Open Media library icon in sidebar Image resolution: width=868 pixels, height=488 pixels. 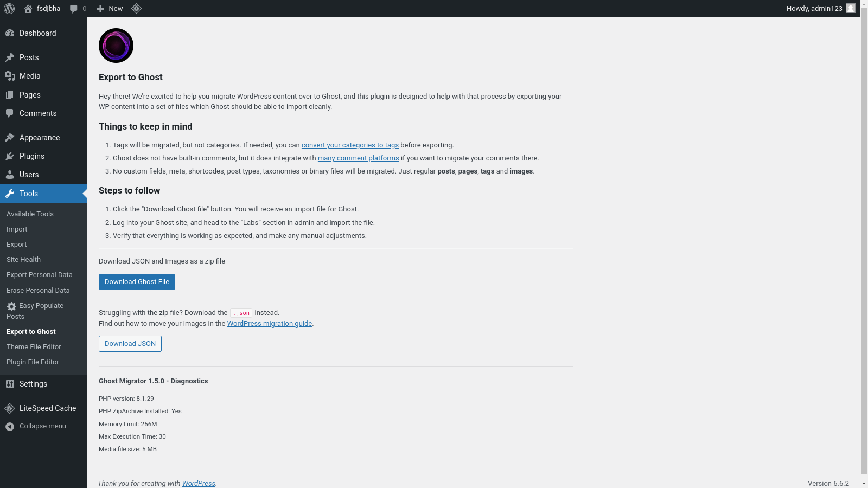[10, 76]
